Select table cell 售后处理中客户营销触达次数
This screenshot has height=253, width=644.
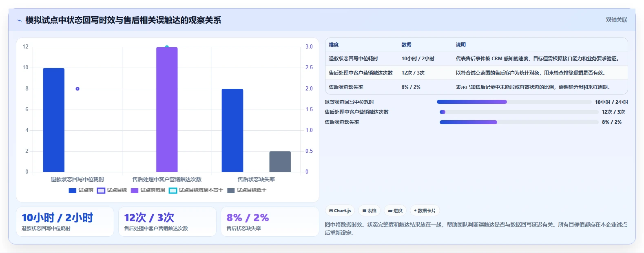pyautogui.click(x=361, y=73)
